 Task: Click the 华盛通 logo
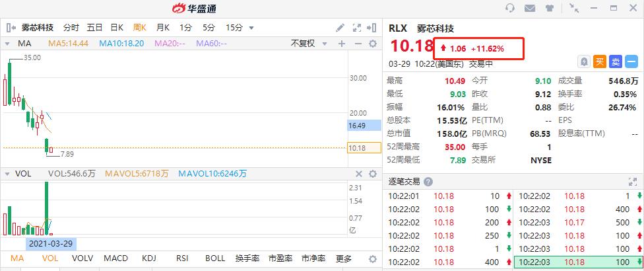[x=194, y=8]
